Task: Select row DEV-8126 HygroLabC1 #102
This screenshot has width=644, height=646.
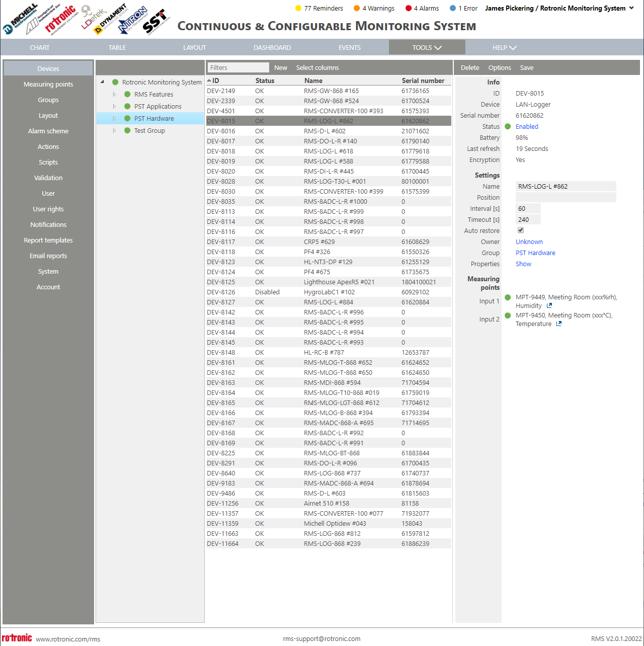Action: 329,292
